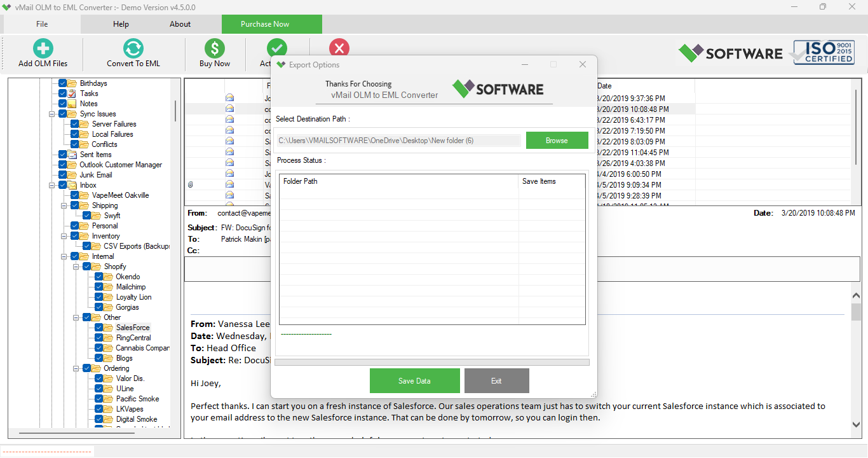Click the green Activate checkmark icon
Viewport: 868px width, 458px height.
(x=277, y=48)
